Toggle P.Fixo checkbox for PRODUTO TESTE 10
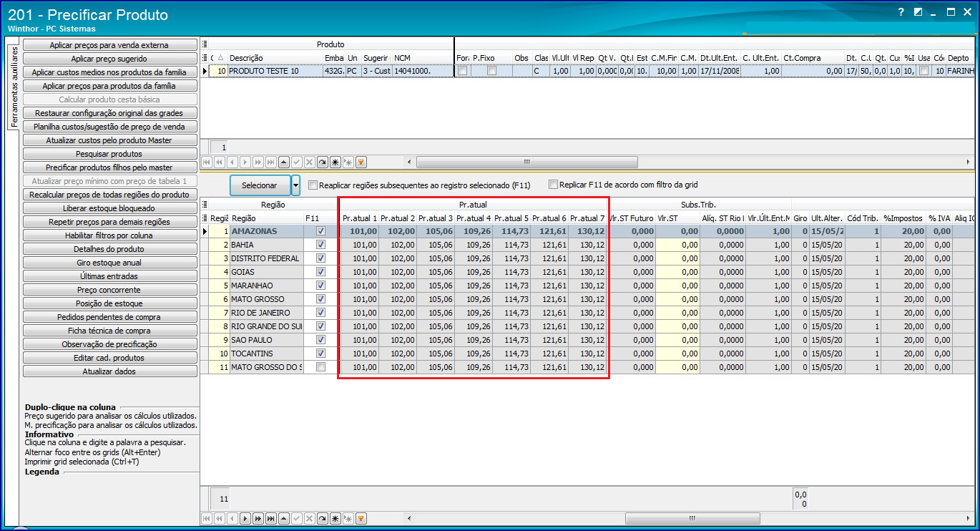Image resolution: width=980 pixels, height=531 pixels. (x=491, y=71)
